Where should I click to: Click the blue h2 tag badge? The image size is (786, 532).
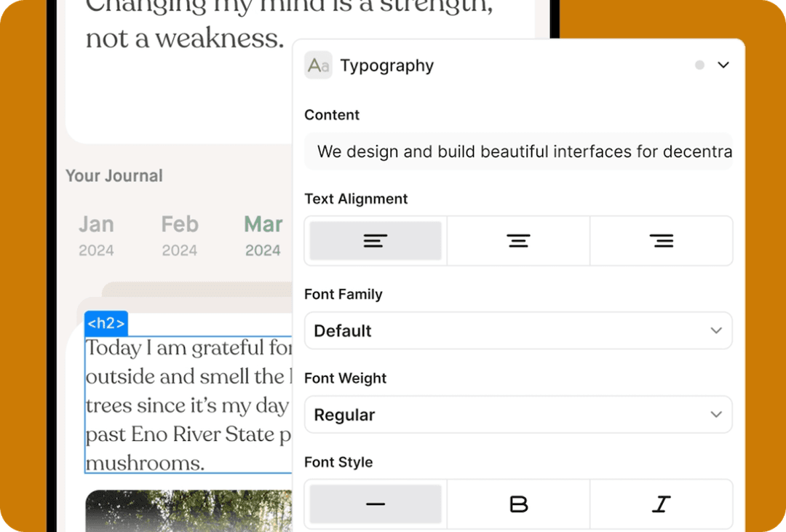pyautogui.click(x=106, y=323)
